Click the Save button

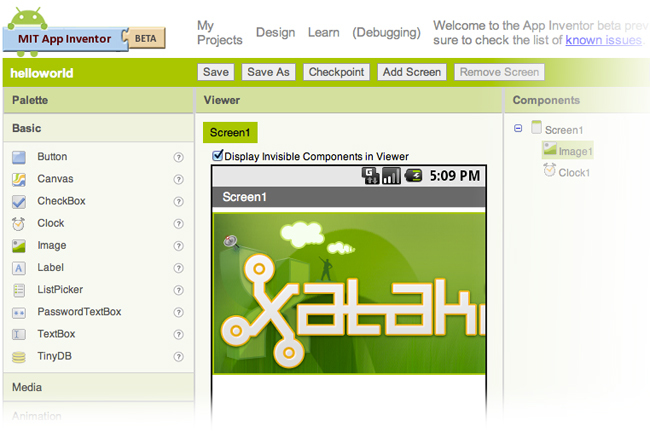(x=216, y=72)
